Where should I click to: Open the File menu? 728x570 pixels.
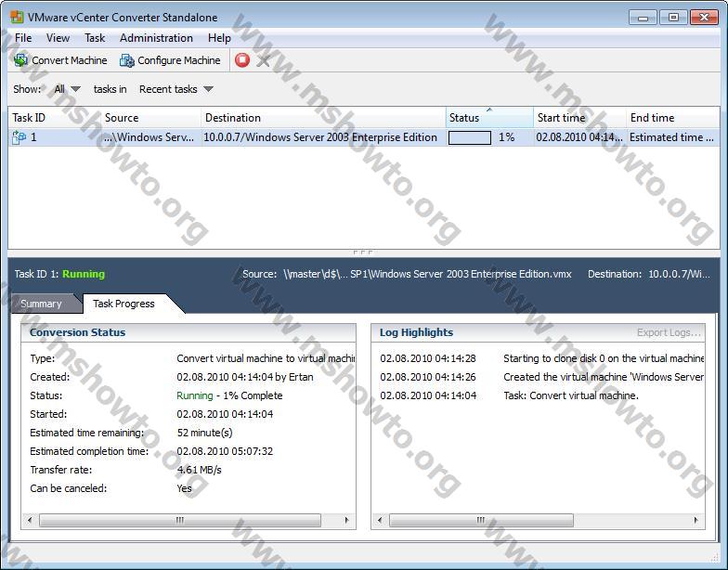coord(23,38)
